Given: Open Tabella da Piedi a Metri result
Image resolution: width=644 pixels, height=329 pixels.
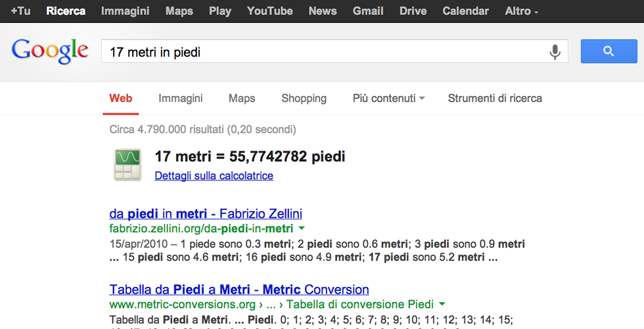Looking at the screenshot, I should click(x=239, y=290).
